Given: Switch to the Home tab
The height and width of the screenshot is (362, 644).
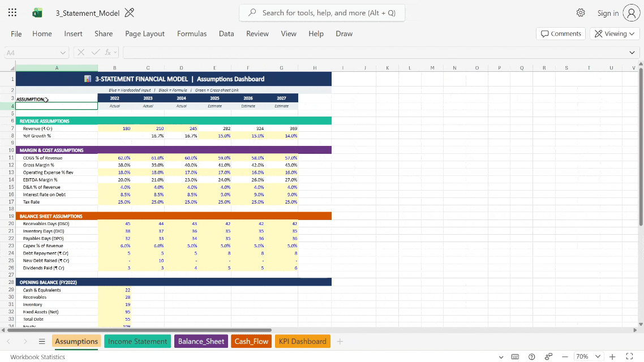Looking at the screenshot, I should [x=42, y=34].
